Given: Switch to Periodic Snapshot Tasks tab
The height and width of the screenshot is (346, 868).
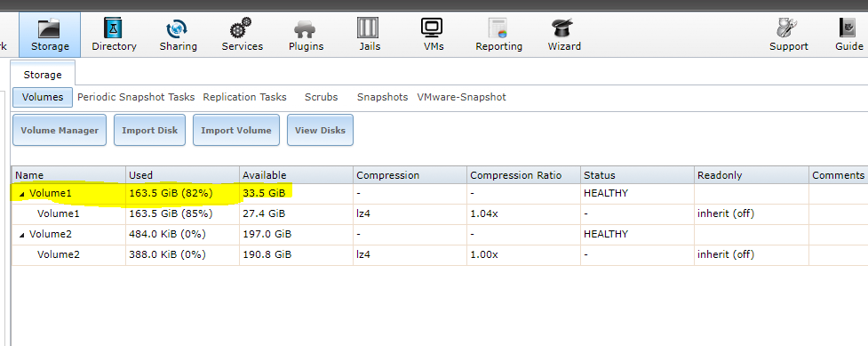Looking at the screenshot, I should tap(136, 97).
